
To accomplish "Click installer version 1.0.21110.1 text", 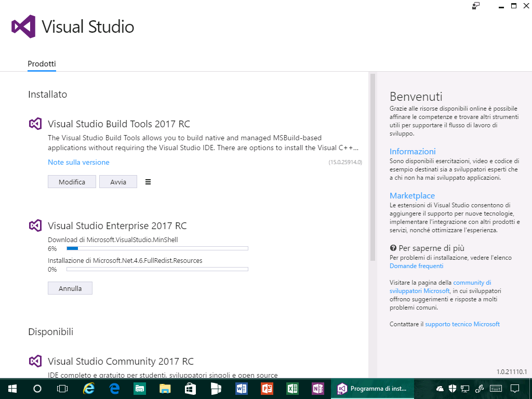I will (512, 371).
